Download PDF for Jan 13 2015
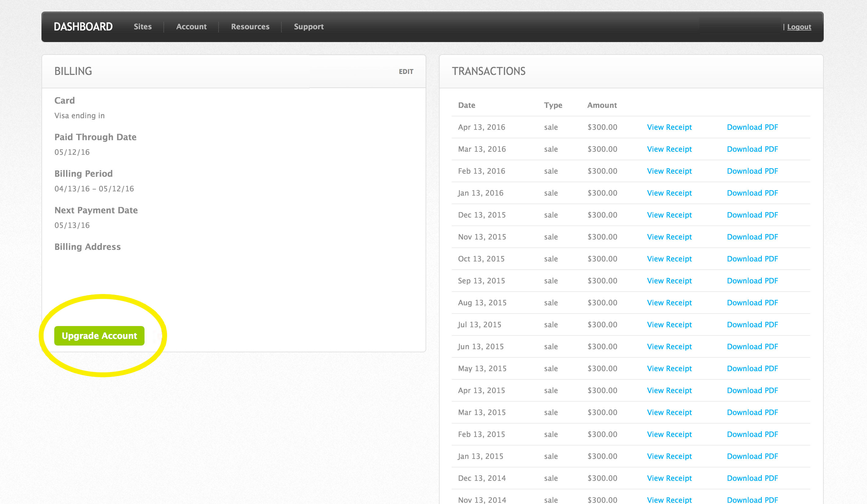 click(x=752, y=456)
